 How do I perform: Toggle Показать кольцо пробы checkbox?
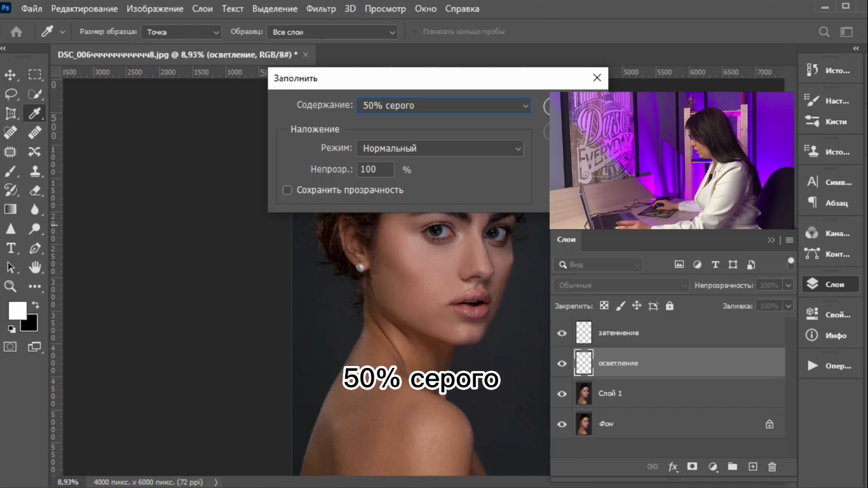click(x=416, y=32)
